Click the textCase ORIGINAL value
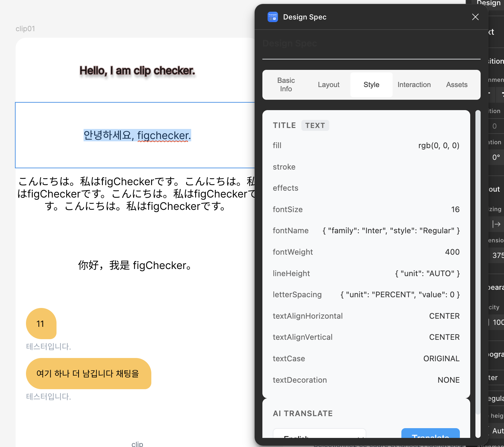The width and height of the screenshot is (504, 447). coord(441,359)
